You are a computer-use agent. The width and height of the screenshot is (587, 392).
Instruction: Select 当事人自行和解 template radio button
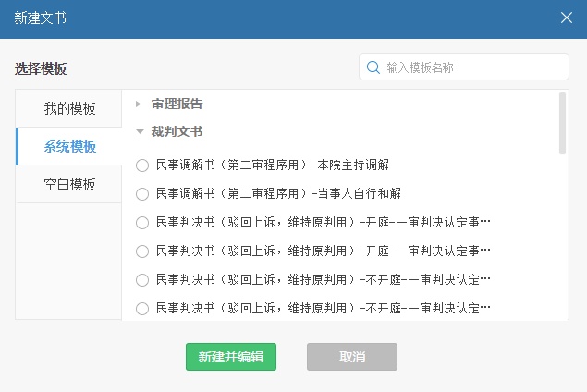(142, 194)
